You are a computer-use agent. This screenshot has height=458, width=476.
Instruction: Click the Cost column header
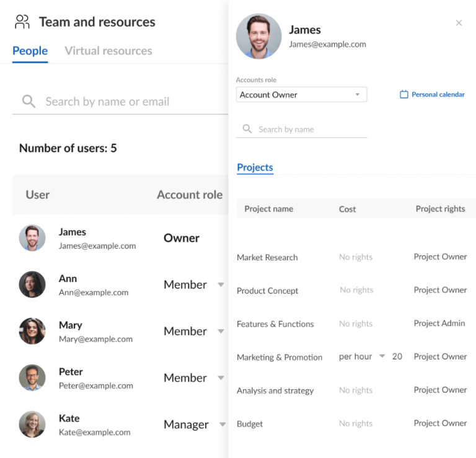(x=347, y=209)
